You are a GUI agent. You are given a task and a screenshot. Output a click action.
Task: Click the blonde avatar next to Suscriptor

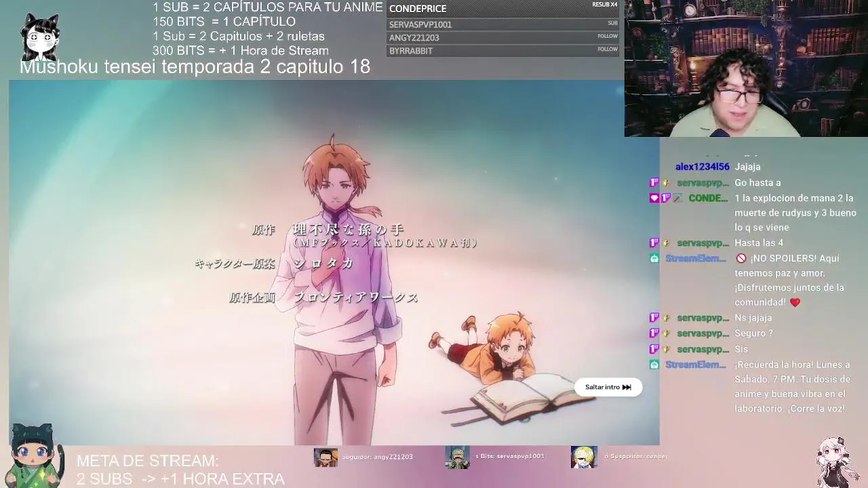coord(583,457)
